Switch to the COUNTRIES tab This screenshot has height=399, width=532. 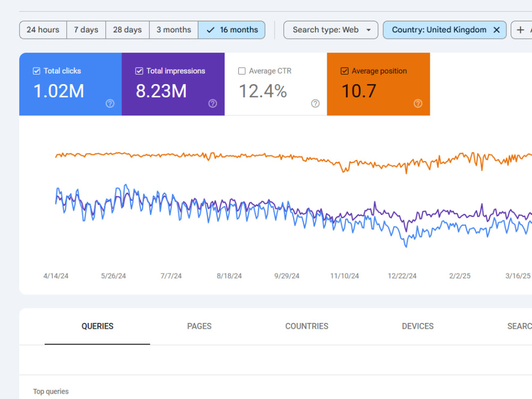[307, 326]
